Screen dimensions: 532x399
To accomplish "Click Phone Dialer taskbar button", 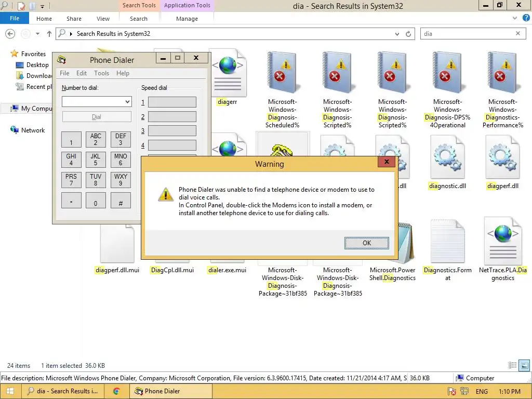I will pos(170,391).
